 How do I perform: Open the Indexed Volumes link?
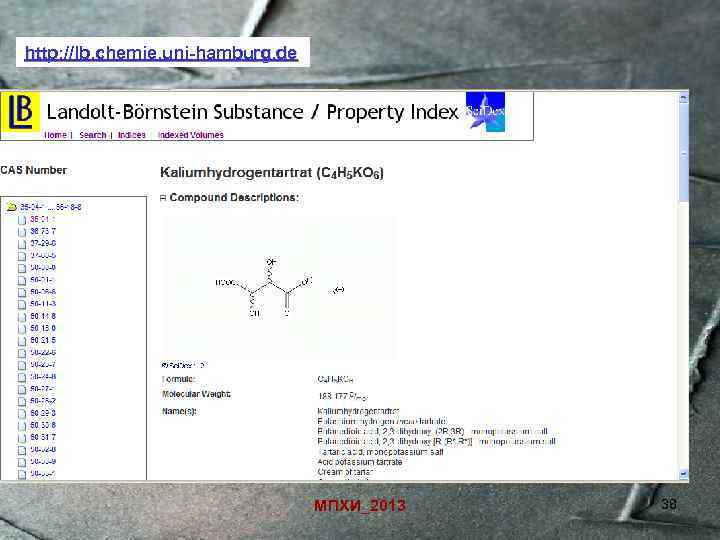(191, 135)
